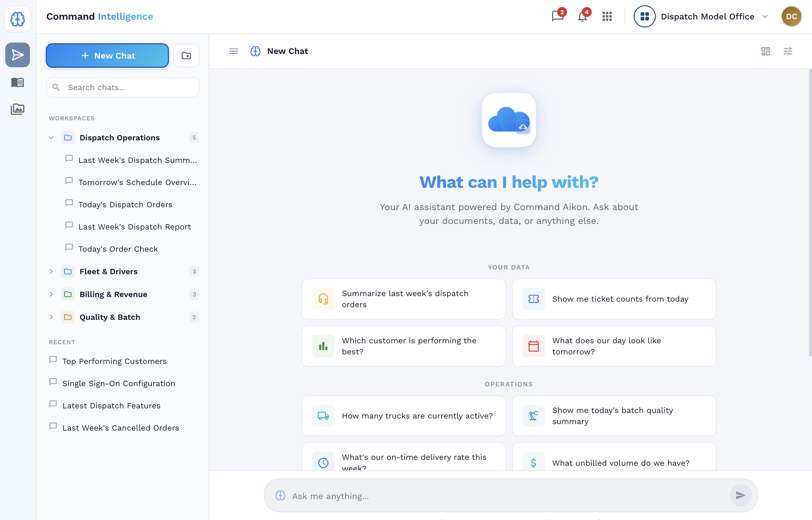Screen dimensions: 812x520
Task: Click the cloud assistant logo tile
Action: (x=509, y=120)
